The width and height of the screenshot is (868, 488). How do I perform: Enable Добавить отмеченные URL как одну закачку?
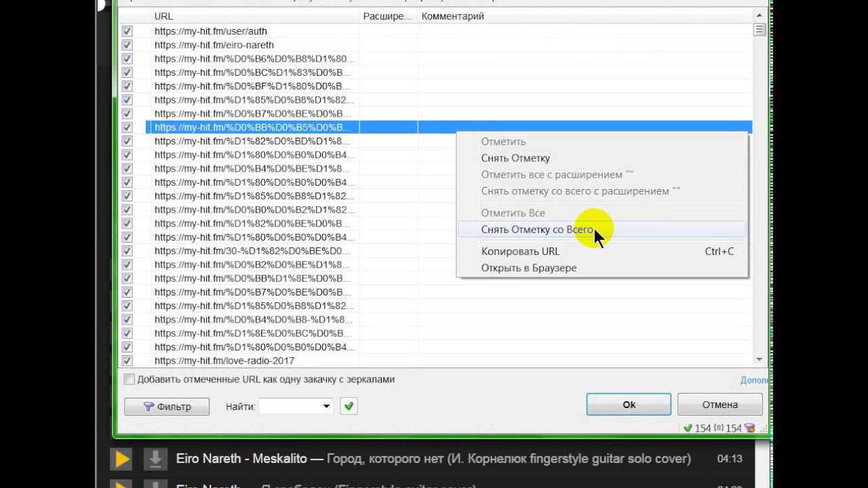(x=129, y=380)
